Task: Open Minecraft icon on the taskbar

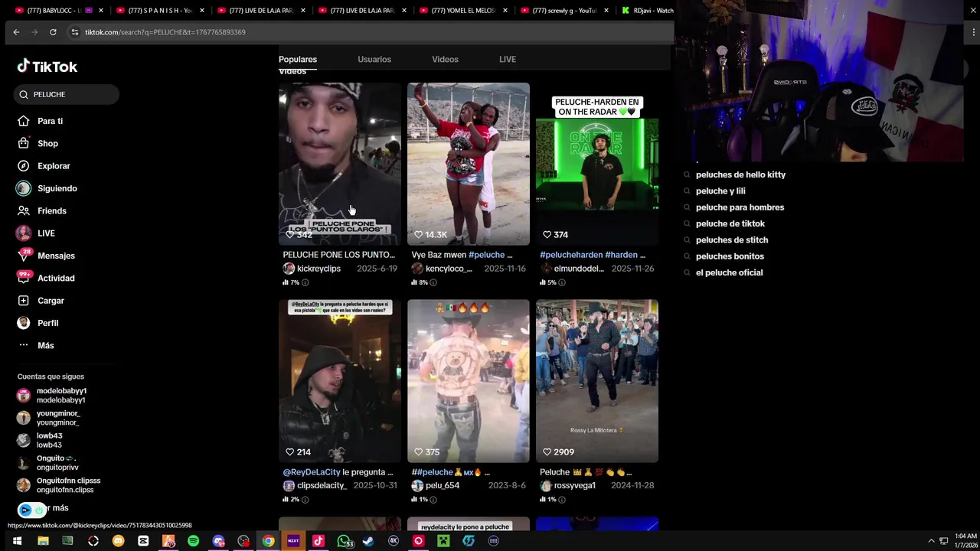Action: click(443, 541)
